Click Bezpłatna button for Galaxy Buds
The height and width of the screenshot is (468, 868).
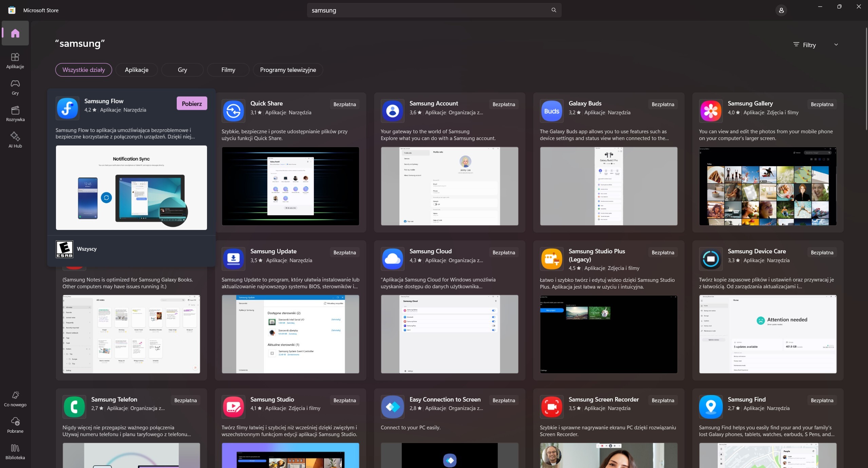point(663,104)
